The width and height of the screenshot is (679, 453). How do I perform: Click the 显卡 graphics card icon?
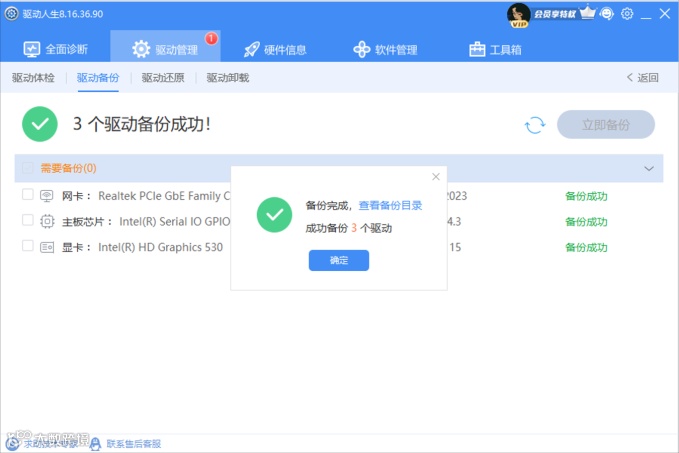point(47,247)
